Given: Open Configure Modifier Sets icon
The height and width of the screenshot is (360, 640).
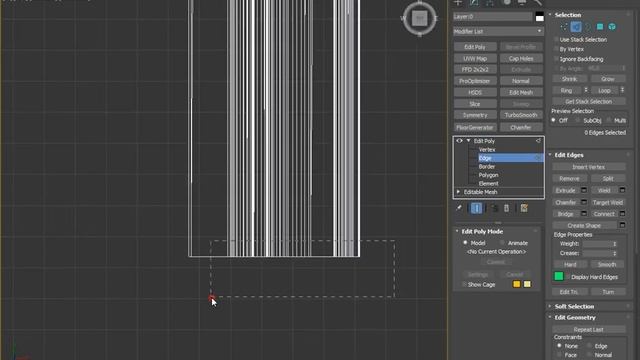Looking at the screenshot, I should click(x=524, y=208).
